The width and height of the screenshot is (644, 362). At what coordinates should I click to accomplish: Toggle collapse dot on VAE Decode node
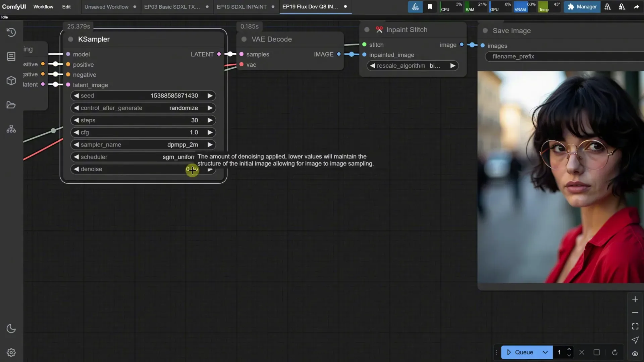tap(244, 39)
